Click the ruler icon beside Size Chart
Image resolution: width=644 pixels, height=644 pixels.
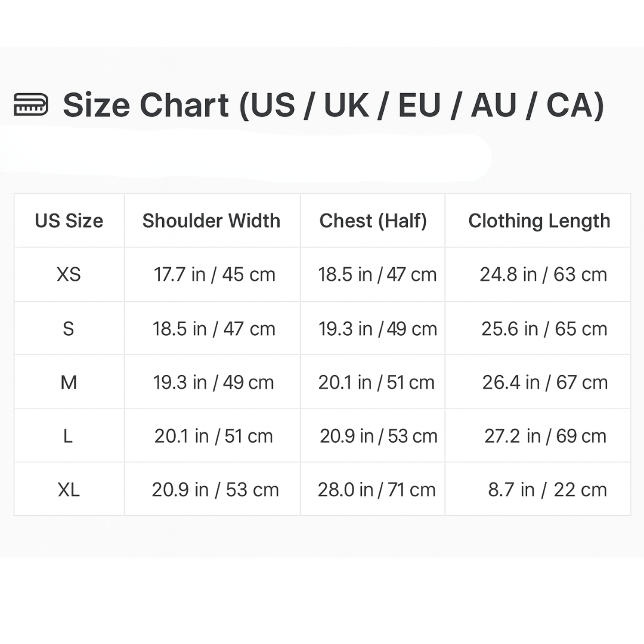click(31, 106)
